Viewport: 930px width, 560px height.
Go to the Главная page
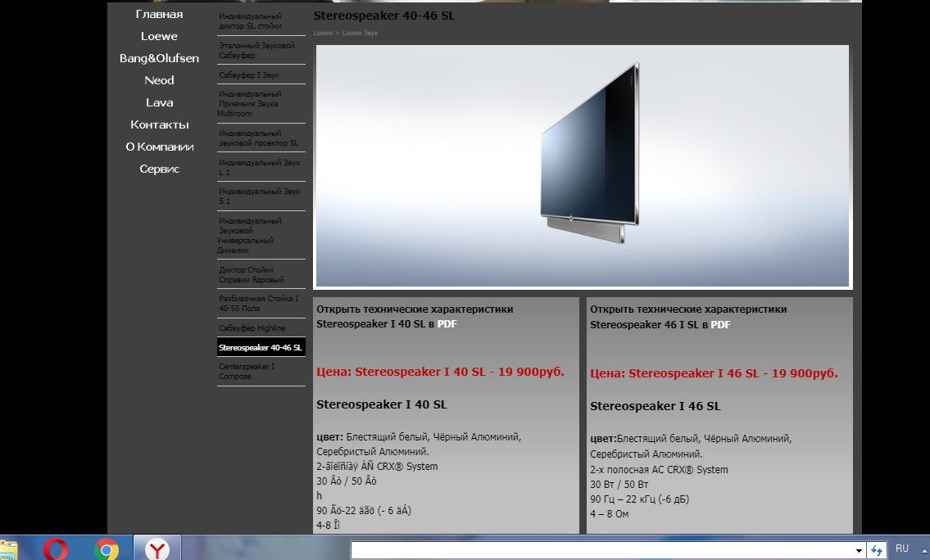coord(159,14)
